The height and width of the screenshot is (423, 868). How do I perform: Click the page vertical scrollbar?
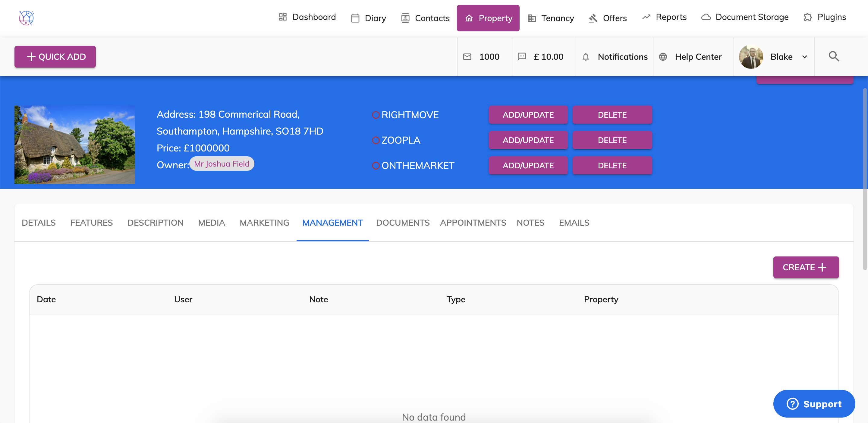(x=864, y=179)
